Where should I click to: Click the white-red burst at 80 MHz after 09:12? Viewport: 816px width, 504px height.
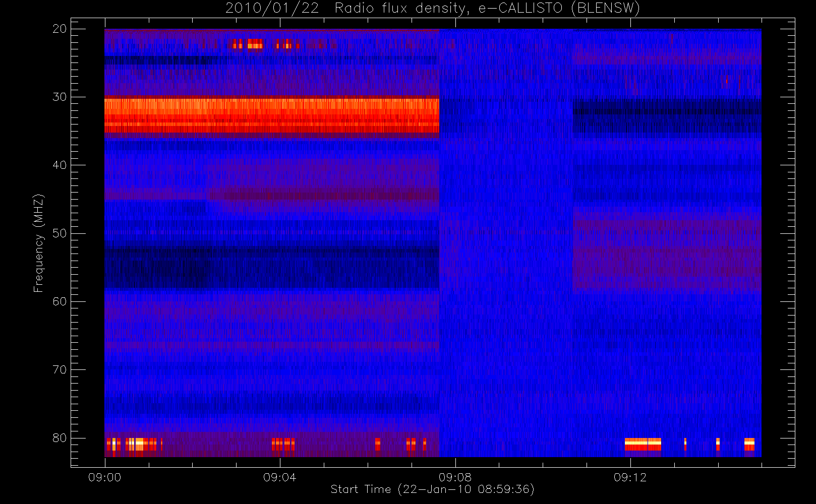643,445
